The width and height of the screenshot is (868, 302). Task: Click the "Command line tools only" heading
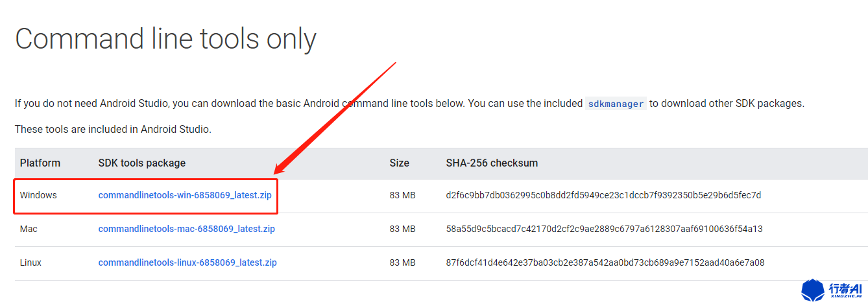165,39
